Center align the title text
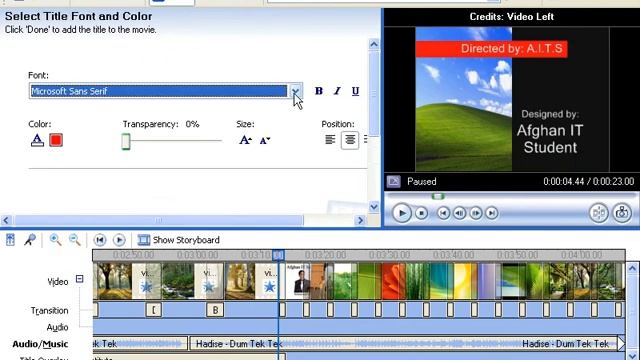 (x=350, y=140)
